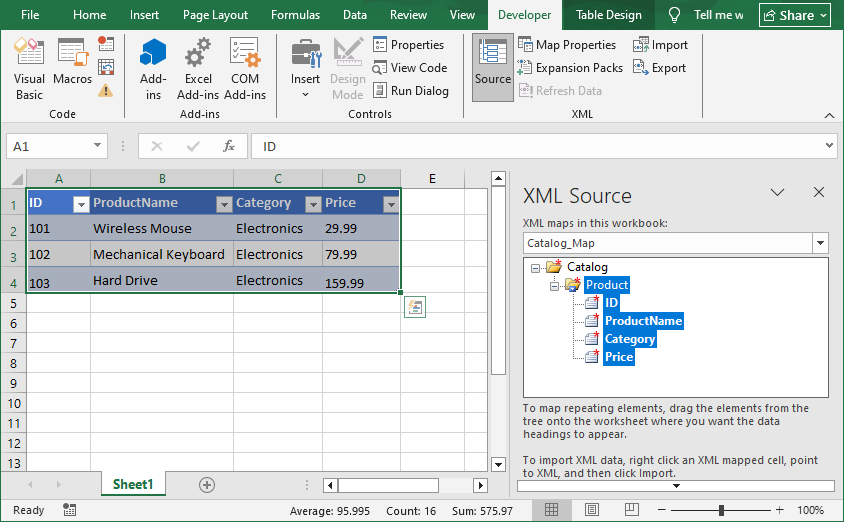The image size is (844, 522).
Task: Click inside the formula bar
Action: (x=538, y=146)
